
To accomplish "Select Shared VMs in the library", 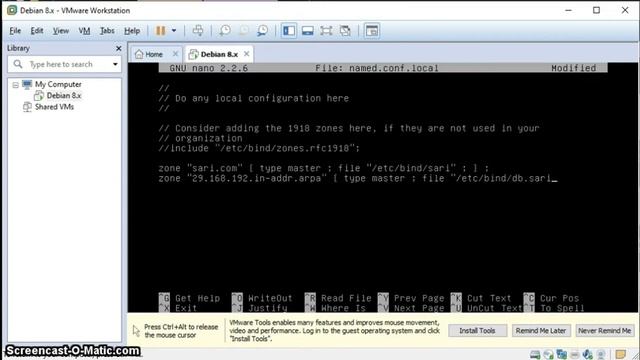I will pyautogui.click(x=53, y=107).
